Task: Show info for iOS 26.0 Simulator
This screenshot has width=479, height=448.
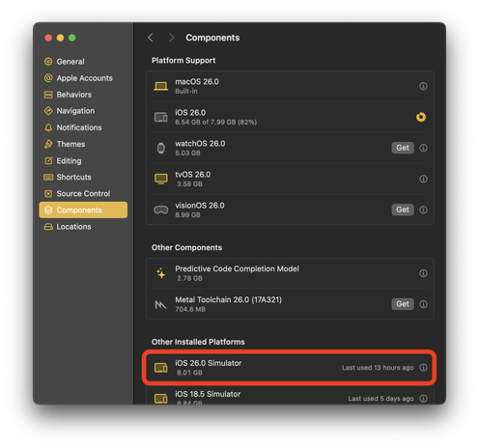Action: point(423,367)
